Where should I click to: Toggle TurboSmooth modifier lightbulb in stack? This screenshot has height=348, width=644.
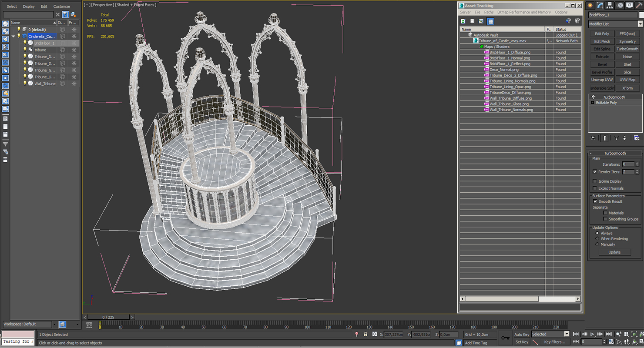pos(593,97)
